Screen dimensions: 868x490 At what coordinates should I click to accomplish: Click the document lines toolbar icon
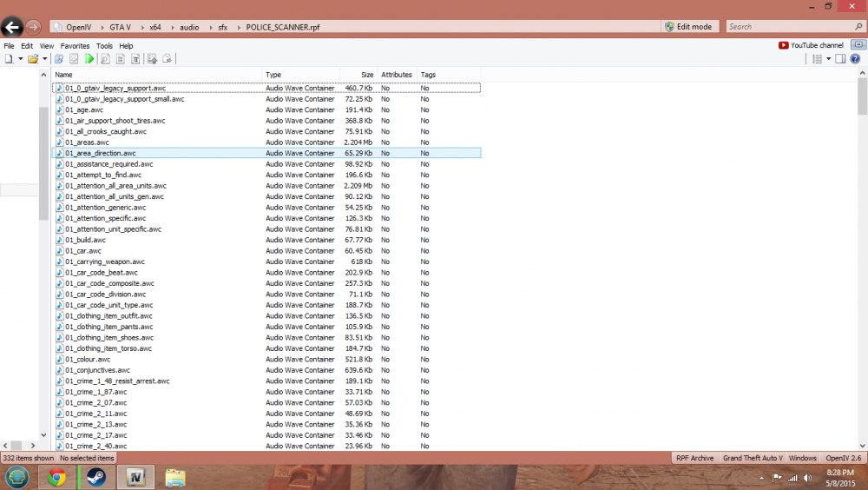[120, 59]
